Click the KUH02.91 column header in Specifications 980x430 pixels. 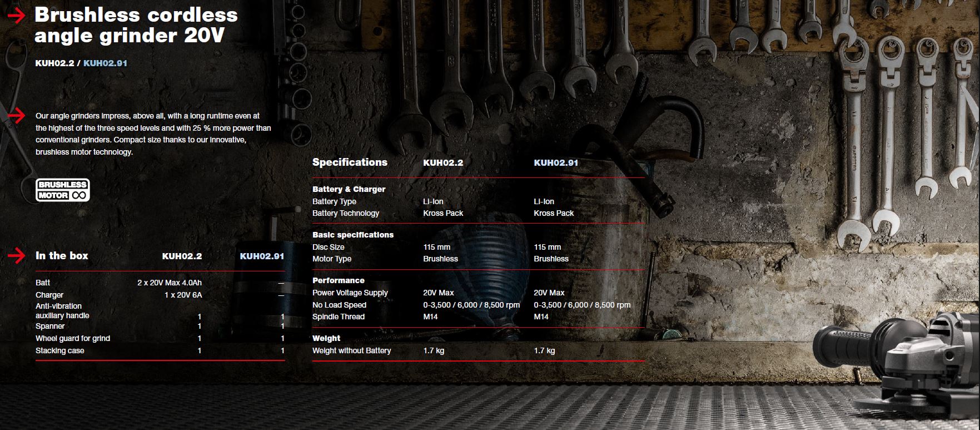point(556,163)
